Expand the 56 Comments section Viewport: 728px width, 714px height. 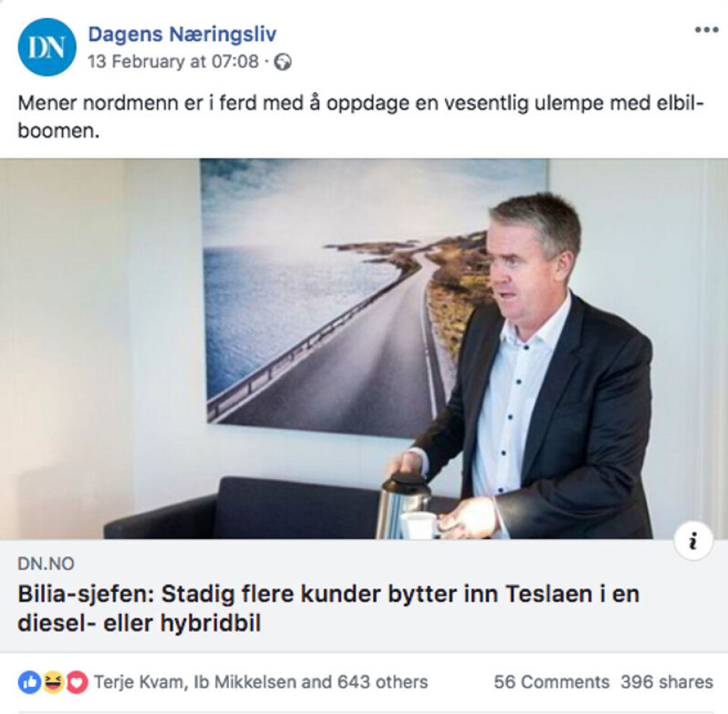(551, 682)
